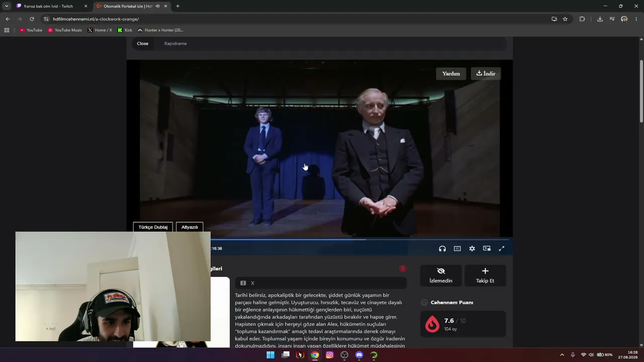Open the Wi-Fi network tray icon
Image resolution: width=644 pixels, height=362 pixels.
[584, 355]
